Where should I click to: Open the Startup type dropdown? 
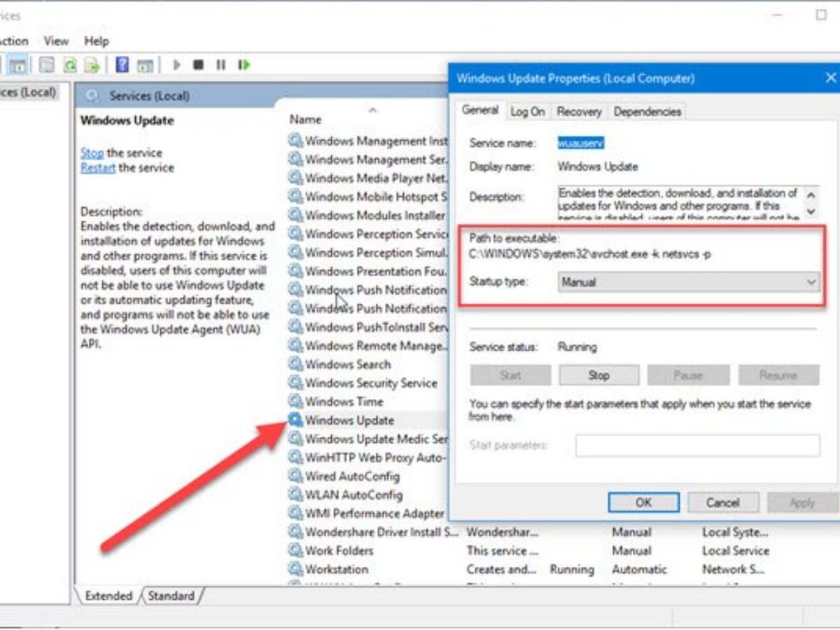(x=689, y=282)
